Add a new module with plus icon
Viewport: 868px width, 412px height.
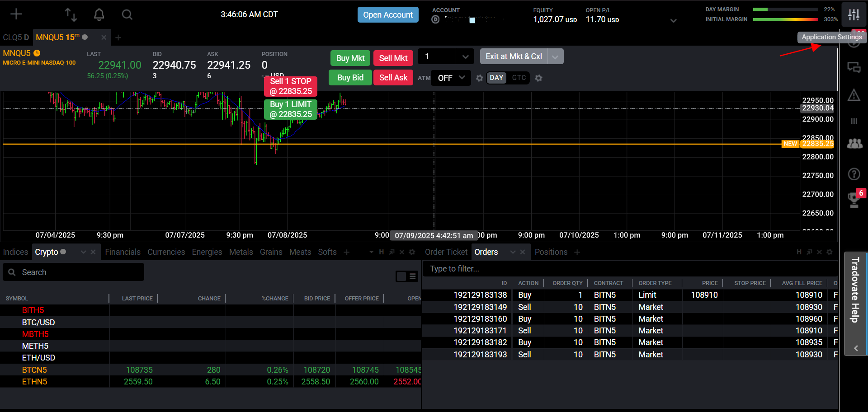16,14
